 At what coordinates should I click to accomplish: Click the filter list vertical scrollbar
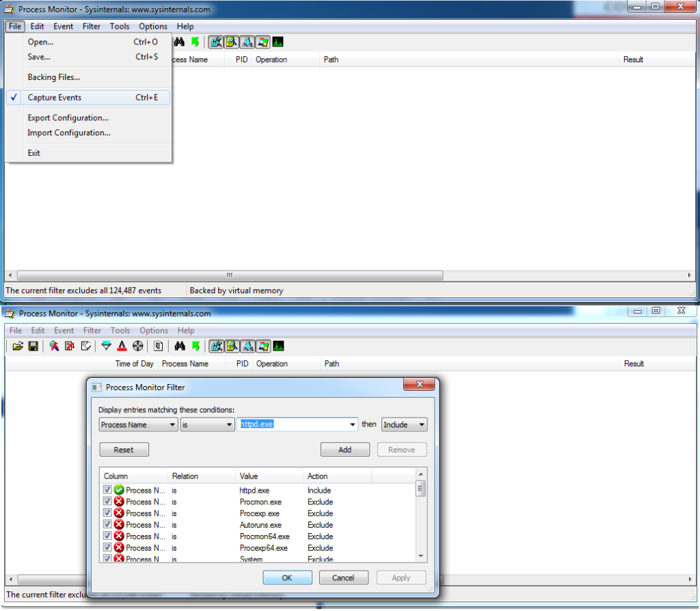421,519
